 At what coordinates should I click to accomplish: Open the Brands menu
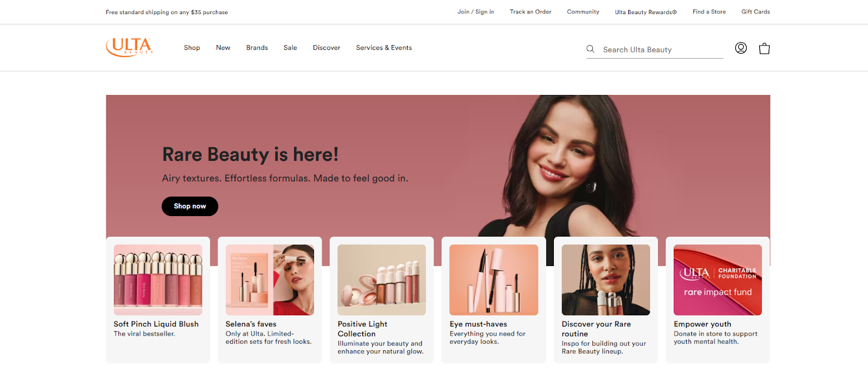coord(257,48)
